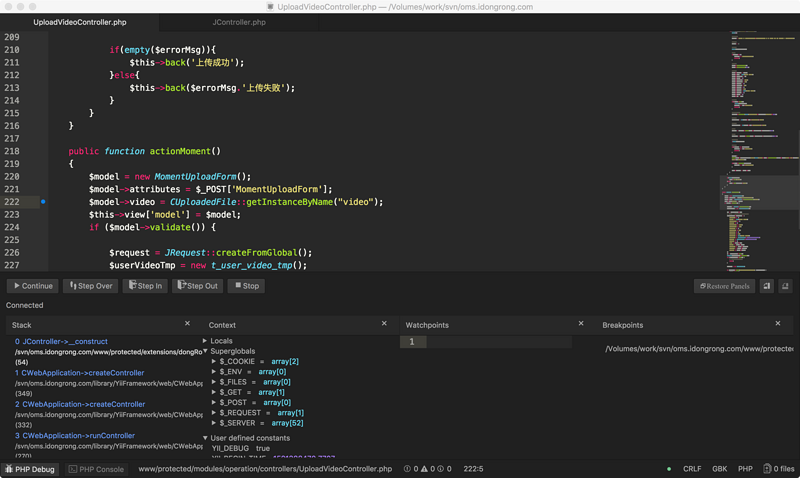Screen dimensions: 800x478
Task: Expand the $_GET variable
Action: [x=214, y=392]
